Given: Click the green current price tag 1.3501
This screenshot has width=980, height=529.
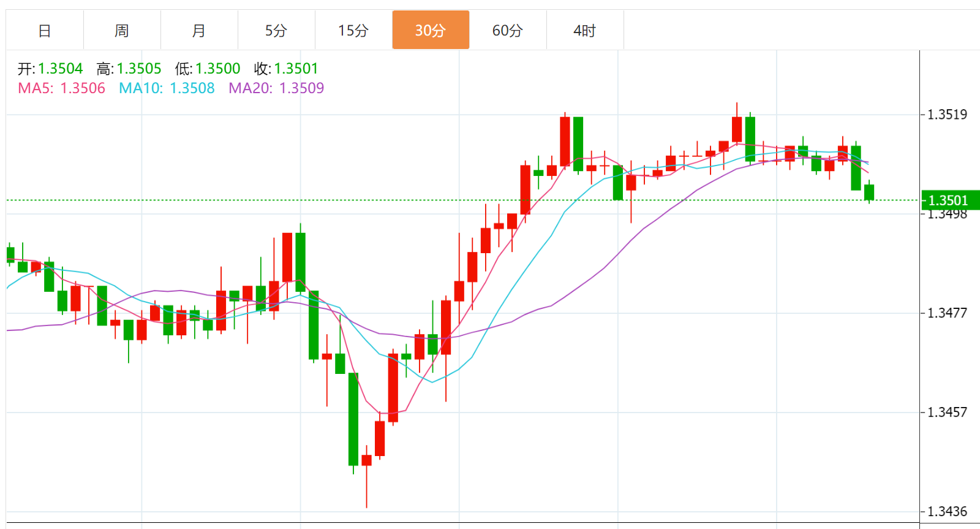Looking at the screenshot, I should pos(948,200).
